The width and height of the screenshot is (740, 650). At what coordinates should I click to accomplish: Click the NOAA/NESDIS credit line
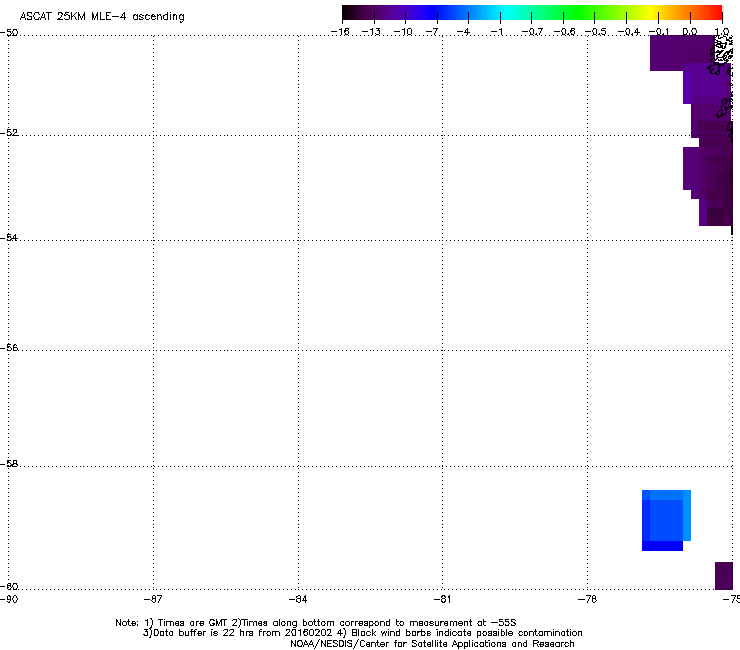point(432,644)
